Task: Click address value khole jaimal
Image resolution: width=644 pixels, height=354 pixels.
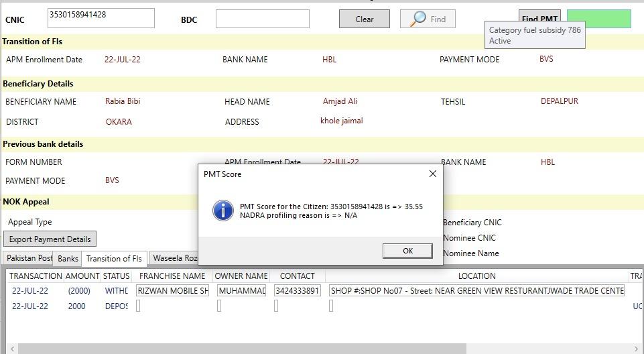Action: (342, 121)
